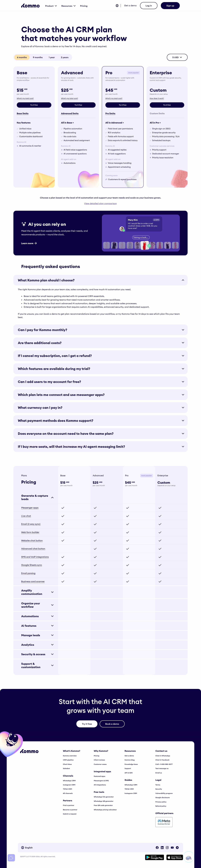This screenshot has width=201, height=868.
Task: Open Kommo's Telegram channel from footer
Action: point(177,847)
